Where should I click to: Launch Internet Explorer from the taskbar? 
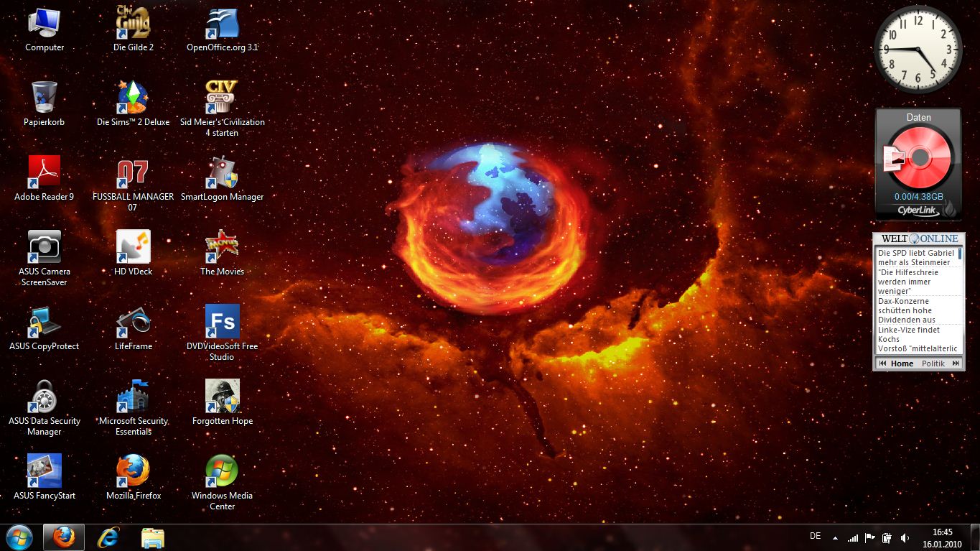[x=108, y=537]
